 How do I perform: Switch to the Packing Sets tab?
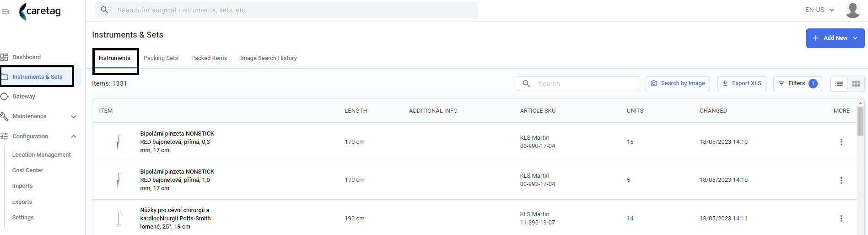(161, 58)
